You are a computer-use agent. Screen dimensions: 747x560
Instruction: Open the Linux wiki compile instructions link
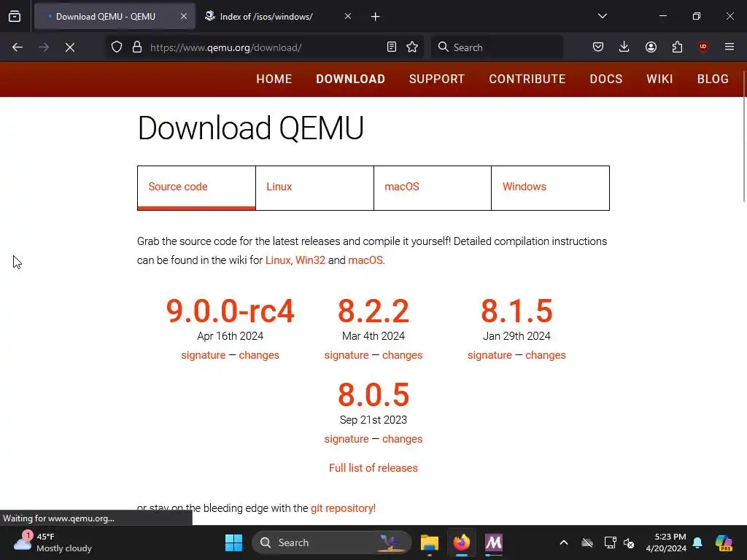click(x=278, y=260)
